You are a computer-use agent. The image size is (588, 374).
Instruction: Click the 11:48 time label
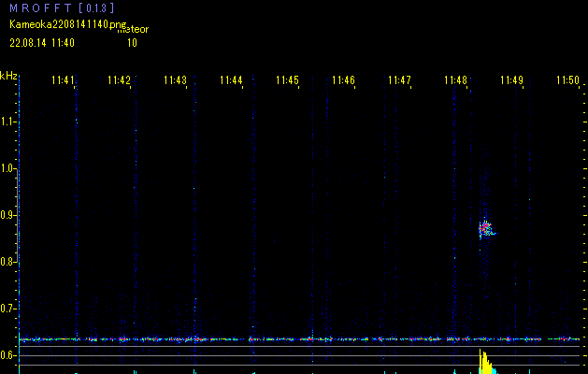coord(455,80)
